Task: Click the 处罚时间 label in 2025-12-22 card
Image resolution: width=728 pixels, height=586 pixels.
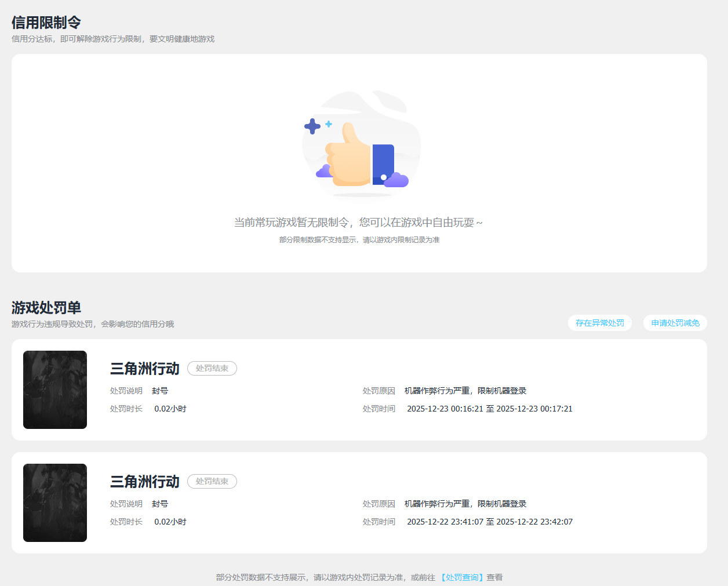Action: pyautogui.click(x=379, y=522)
